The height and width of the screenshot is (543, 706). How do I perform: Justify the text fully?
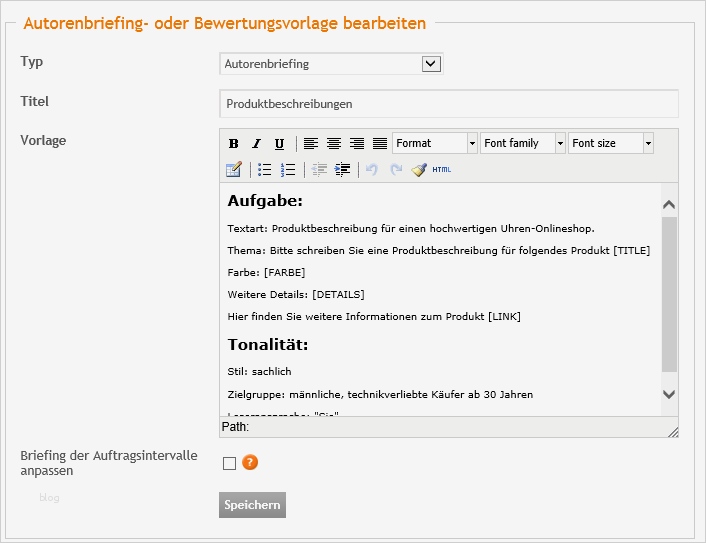click(x=380, y=144)
